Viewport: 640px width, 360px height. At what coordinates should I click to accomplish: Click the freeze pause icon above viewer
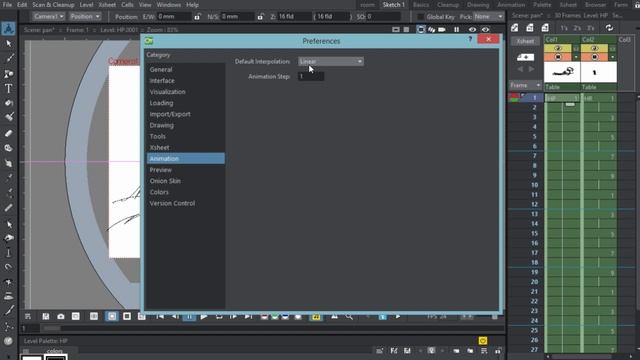click(456, 29)
